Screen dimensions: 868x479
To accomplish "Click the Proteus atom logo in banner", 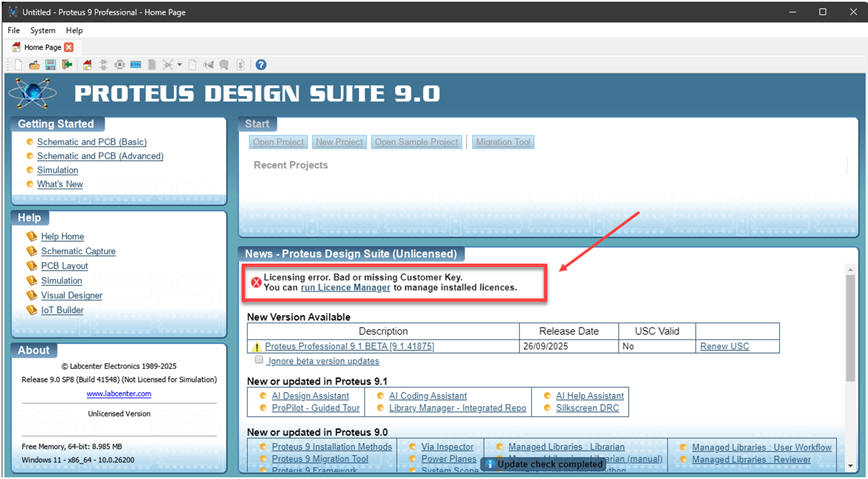I will coord(33,93).
